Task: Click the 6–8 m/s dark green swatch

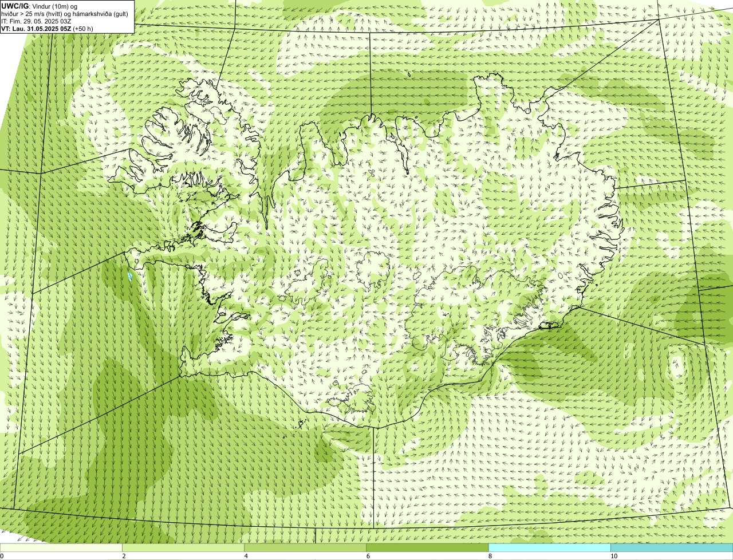Action: click(427, 547)
